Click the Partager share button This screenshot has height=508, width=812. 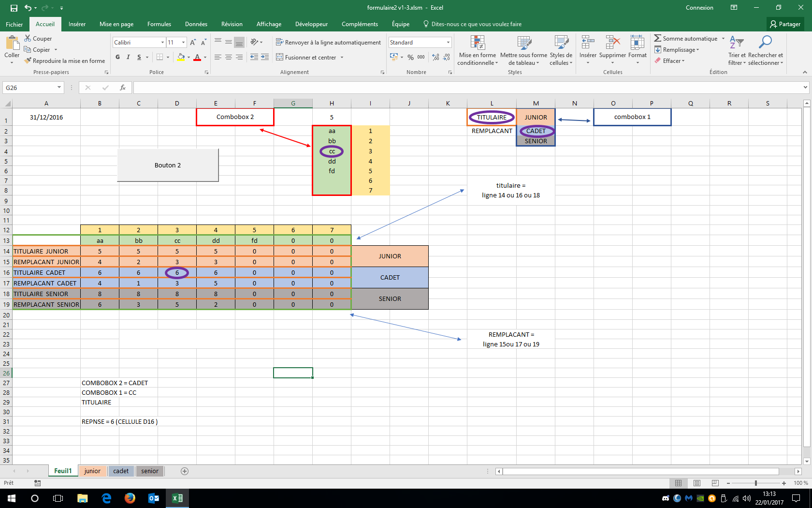(785, 24)
